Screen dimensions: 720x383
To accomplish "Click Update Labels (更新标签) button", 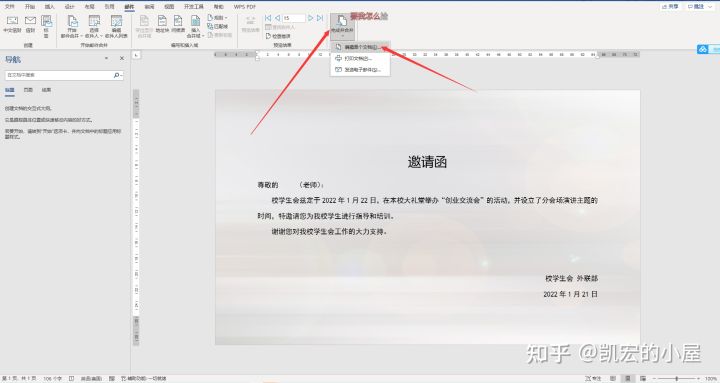I will tap(219, 35).
